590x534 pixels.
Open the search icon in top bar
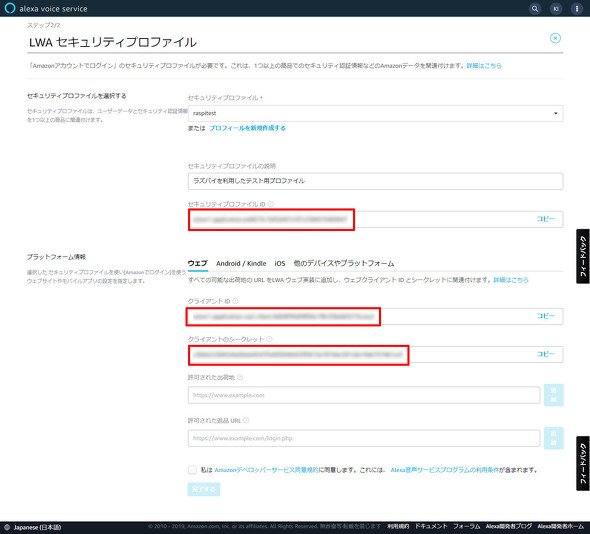coord(535,8)
